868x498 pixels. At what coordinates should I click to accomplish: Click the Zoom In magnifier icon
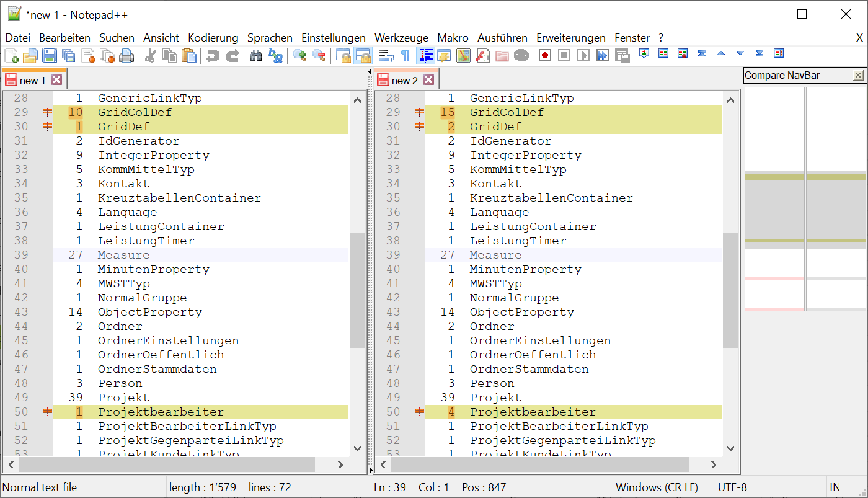click(x=299, y=56)
